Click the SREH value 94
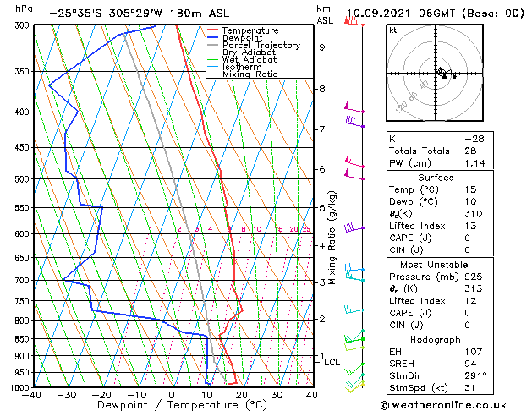 [x=470, y=364]
